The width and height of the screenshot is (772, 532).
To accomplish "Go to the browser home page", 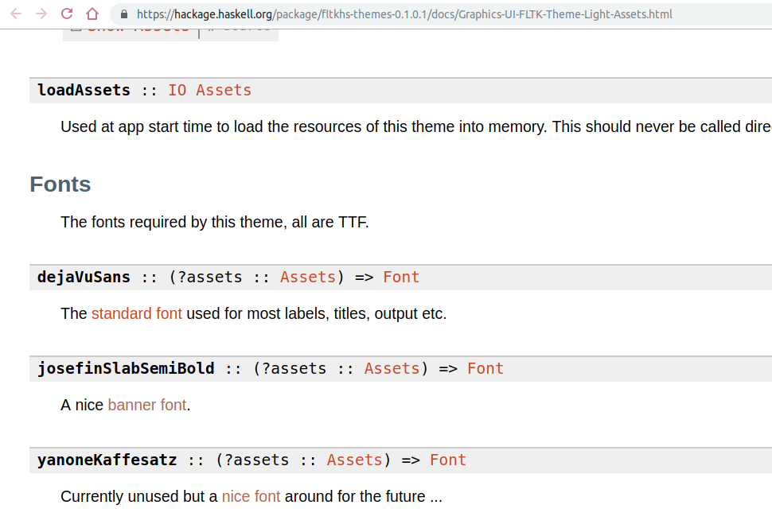I will [92, 14].
